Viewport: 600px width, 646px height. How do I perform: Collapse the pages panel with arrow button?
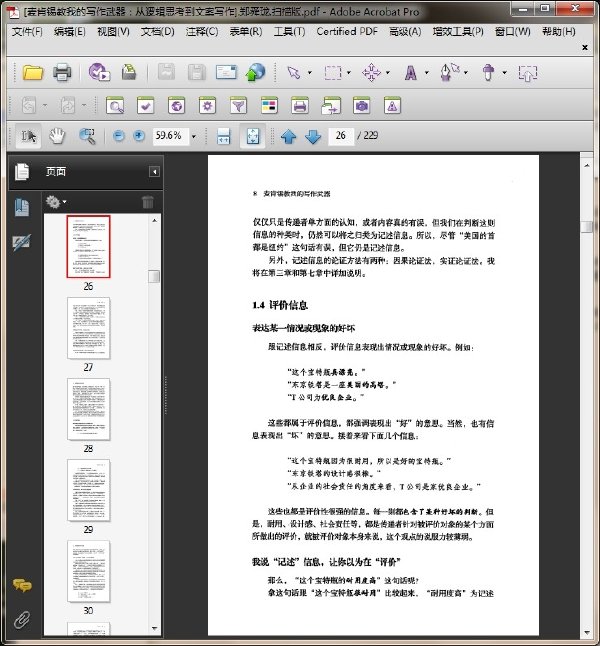point(155,171)
